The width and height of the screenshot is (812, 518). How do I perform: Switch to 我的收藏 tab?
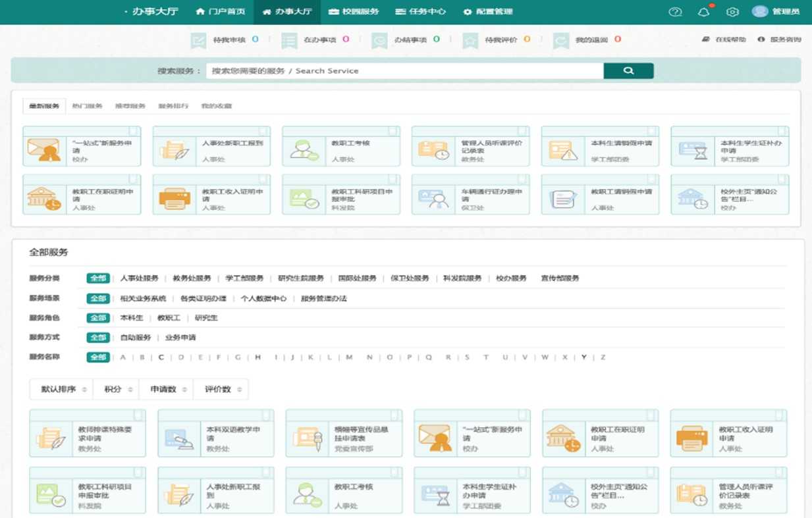tap(216, 106)
